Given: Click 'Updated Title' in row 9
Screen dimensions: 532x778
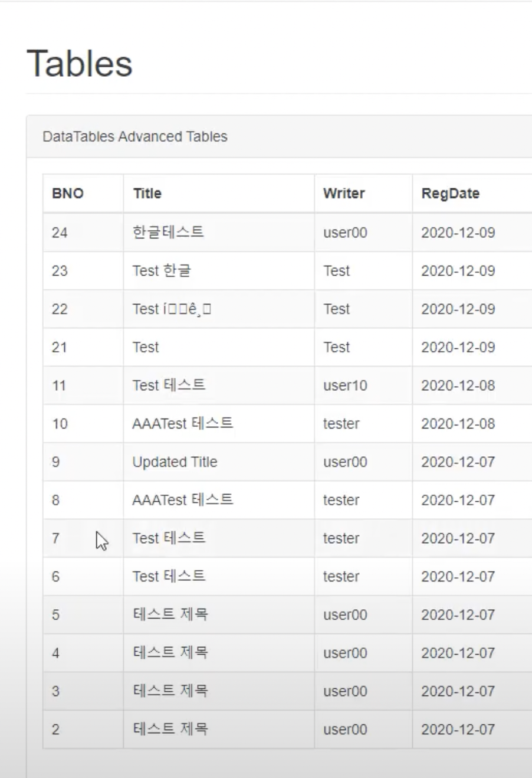Looking at the screenshot, I should (x=175, y=462).
